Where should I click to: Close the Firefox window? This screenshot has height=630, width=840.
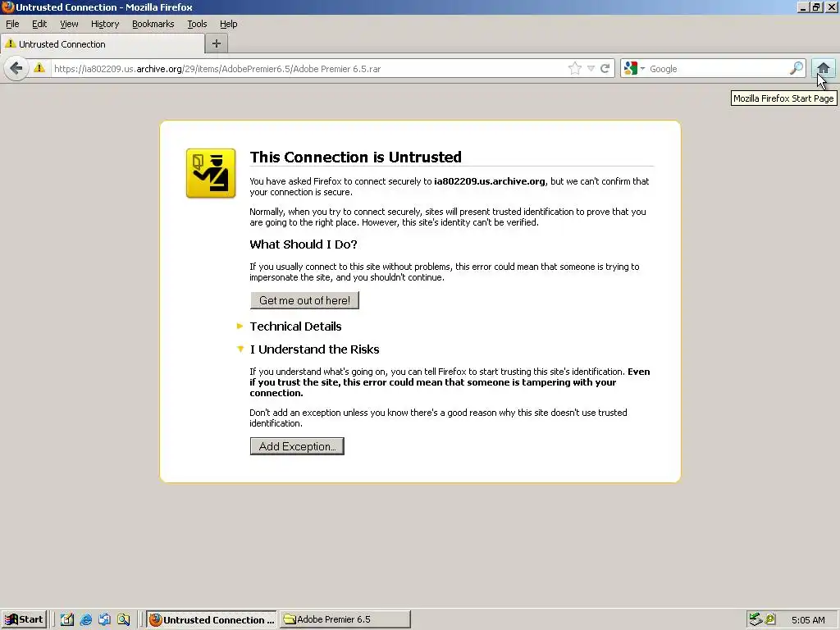pyautogui.click(x=831, y=7)
